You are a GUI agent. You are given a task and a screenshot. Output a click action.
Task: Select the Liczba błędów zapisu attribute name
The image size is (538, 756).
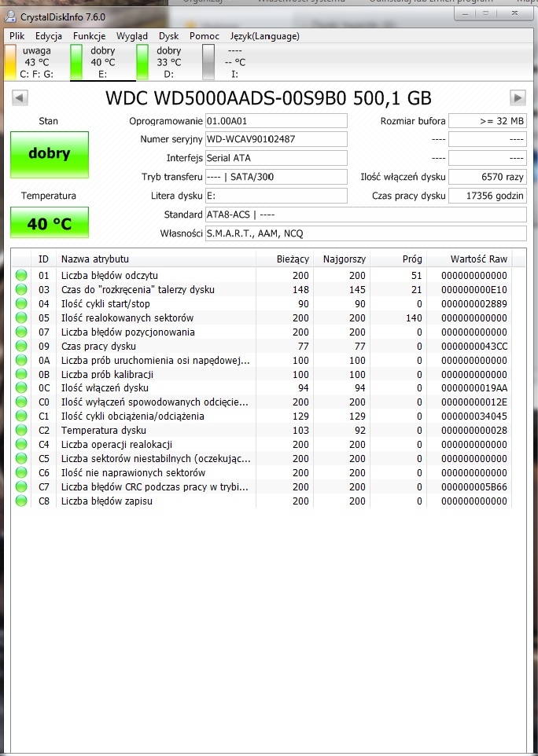pos(107,501)
